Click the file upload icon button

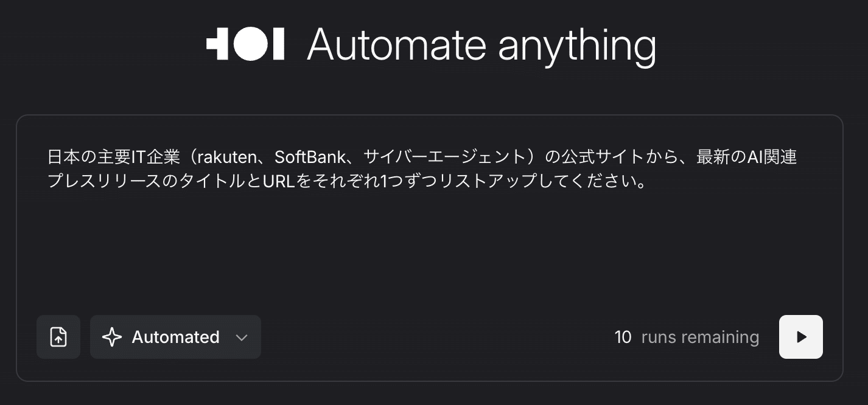click(x=58, y=337)
